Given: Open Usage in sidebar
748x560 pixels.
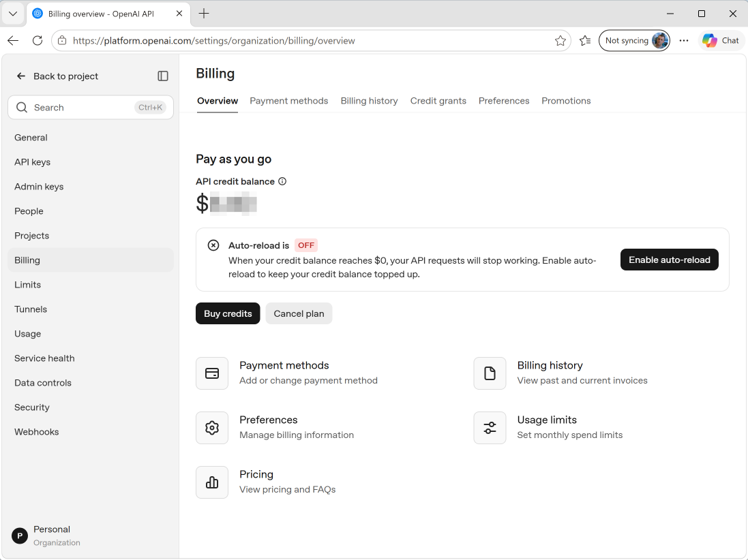Looking at the screenshot, I should click(91, 334).
